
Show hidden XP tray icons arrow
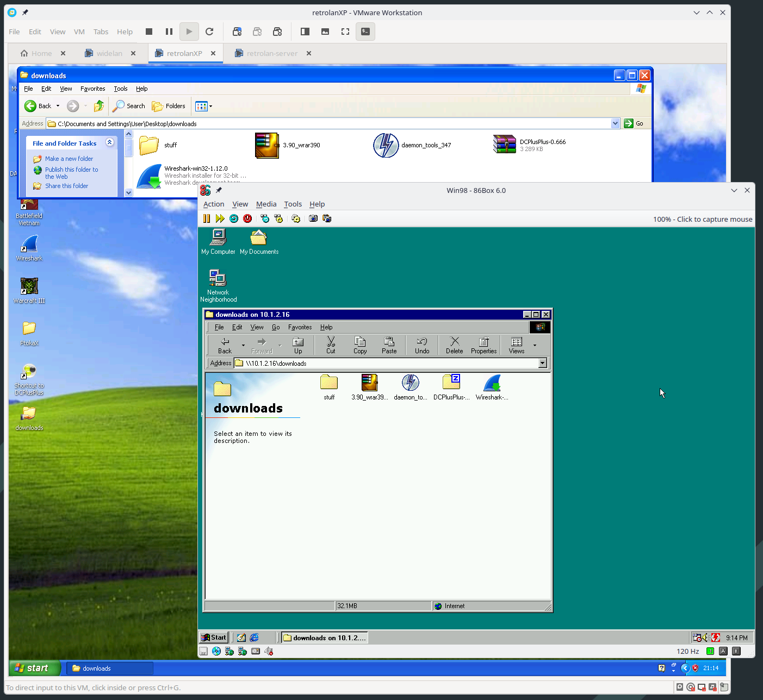tap(685, 668)
